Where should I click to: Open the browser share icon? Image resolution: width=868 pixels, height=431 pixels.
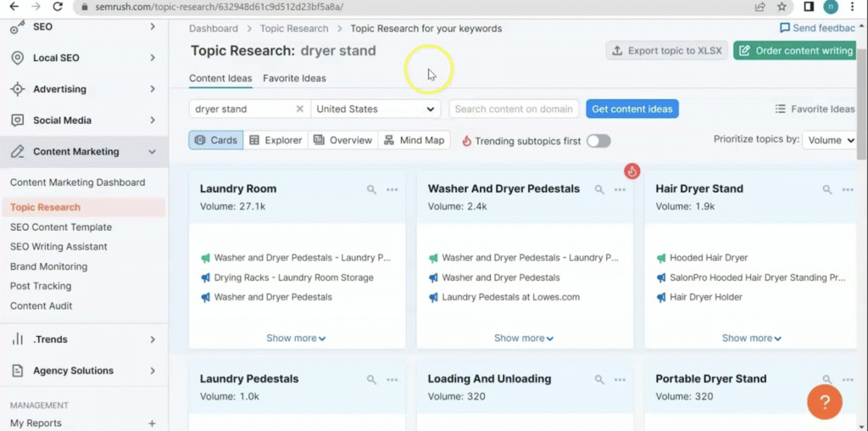tap(760, 7)
